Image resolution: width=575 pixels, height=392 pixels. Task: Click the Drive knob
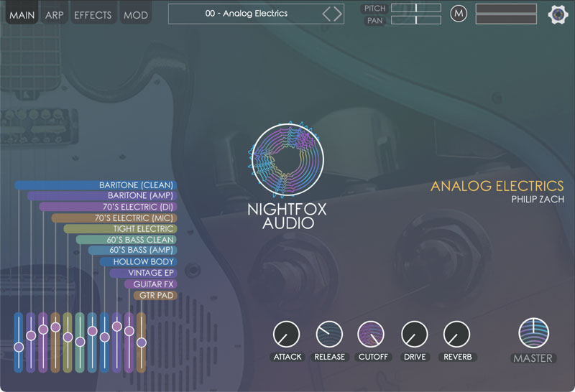[x=414, y=334]
